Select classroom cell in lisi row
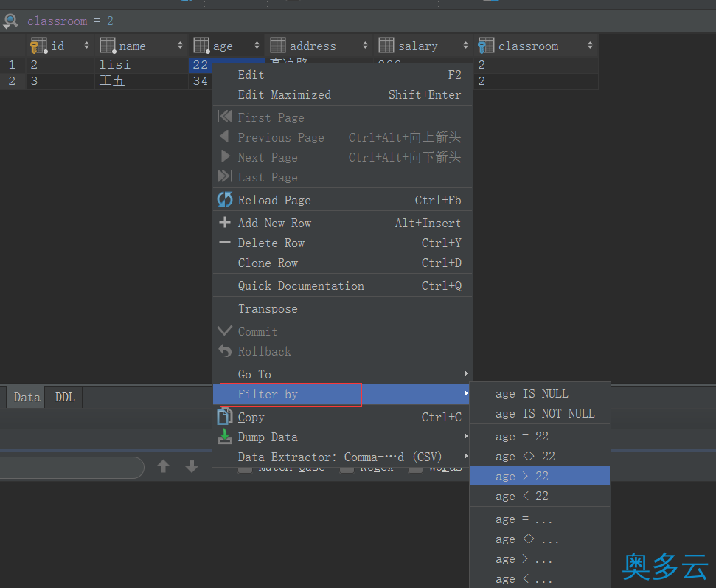 (536, 64)
